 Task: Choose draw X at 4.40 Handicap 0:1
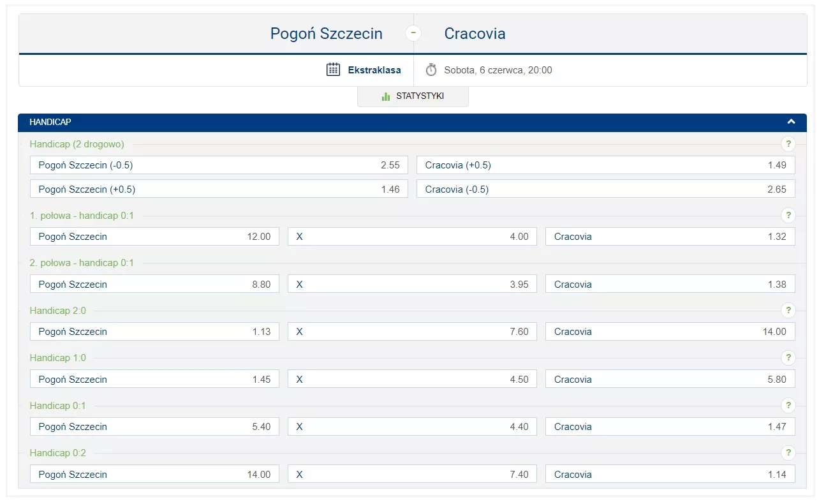click(412, 427)
